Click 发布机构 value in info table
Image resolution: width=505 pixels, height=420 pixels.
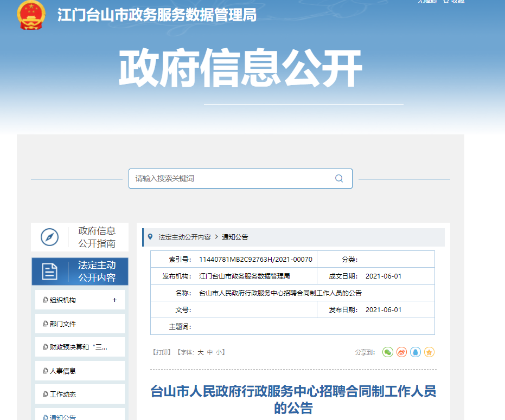point(245,276)
